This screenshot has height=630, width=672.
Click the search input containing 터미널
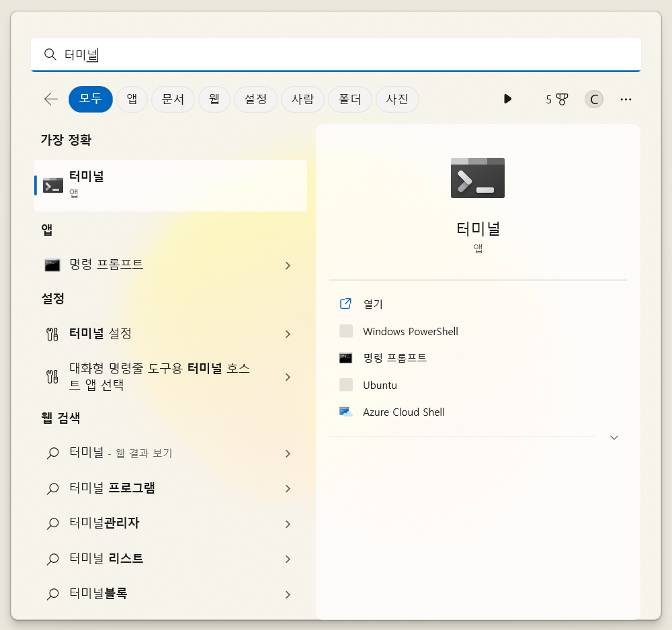pos(336,54)
